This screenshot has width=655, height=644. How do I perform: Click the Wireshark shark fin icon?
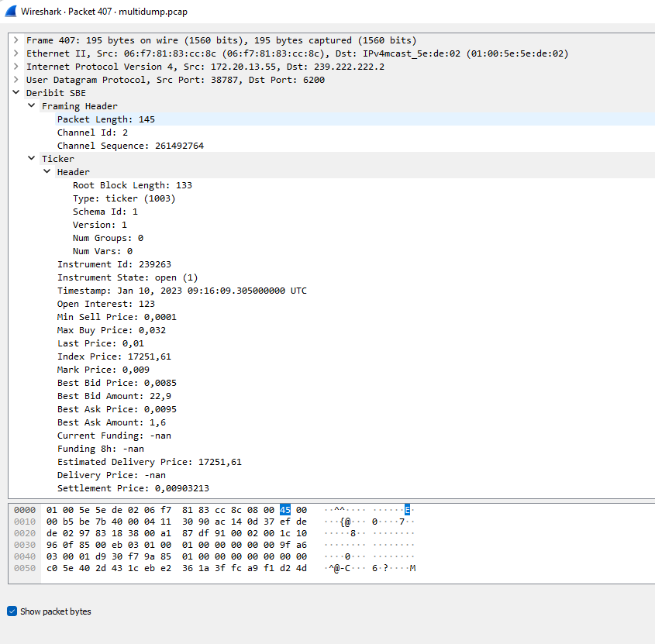tap(11, 12)
